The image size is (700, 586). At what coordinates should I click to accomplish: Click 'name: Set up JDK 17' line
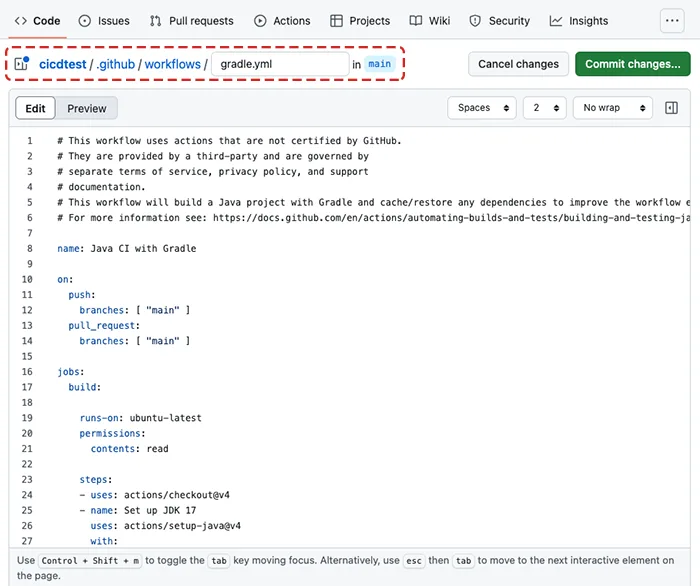138,510
